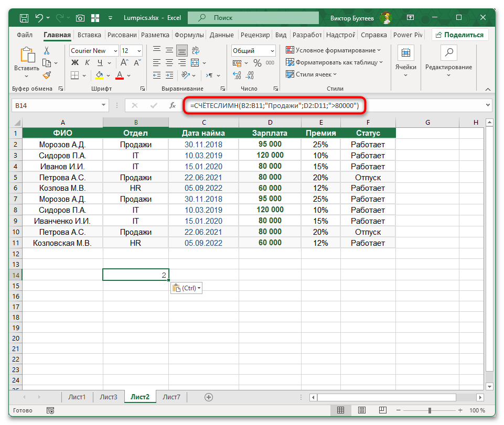Image resolution: width=504 pixels, height=425 pixels.
Task: Increase font size with the larger A icon
Action: pyautogui.click(x=124, y=63)
